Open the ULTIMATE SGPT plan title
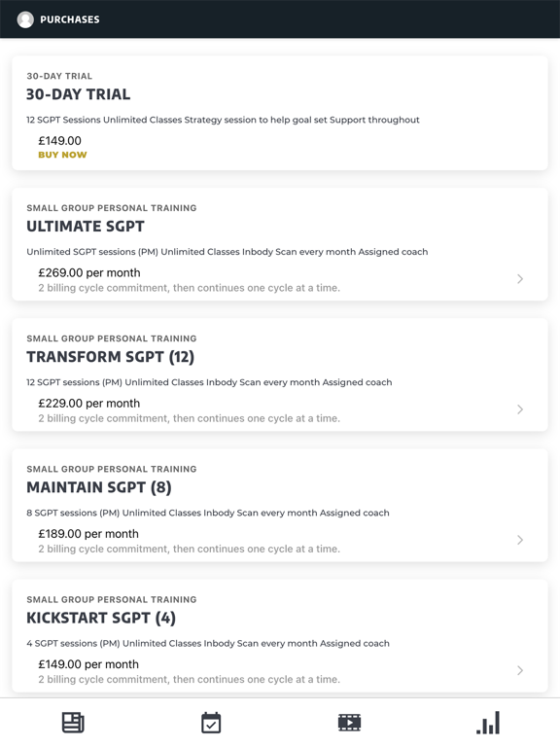560x747 pixels. [86, 227]
